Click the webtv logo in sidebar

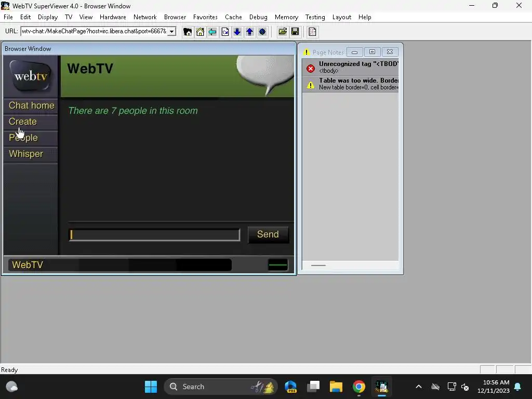pyautogui.click(x=31, y=76)
